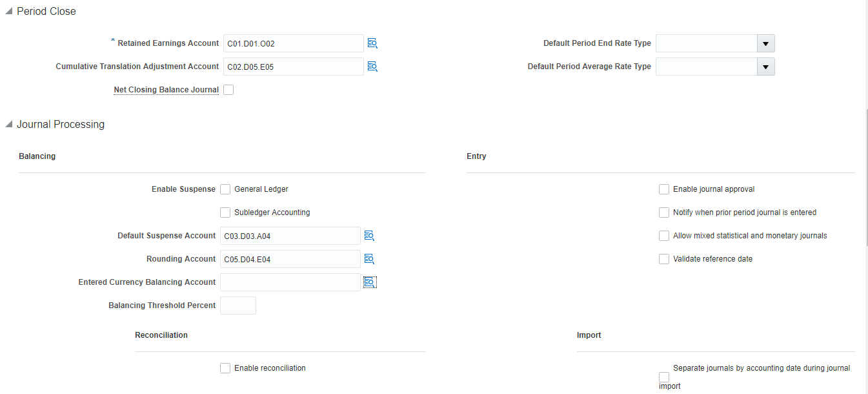The width and height of the screenshot is (868, 394).
Task: Check Enable reconciliation option
Action: point(225,368)
